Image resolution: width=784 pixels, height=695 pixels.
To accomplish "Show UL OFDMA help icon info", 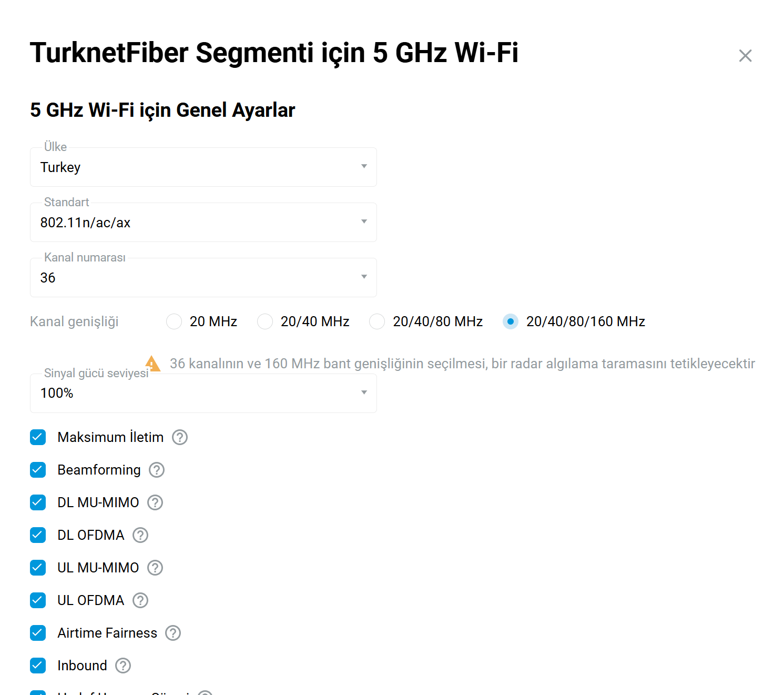I will point(140,600).
